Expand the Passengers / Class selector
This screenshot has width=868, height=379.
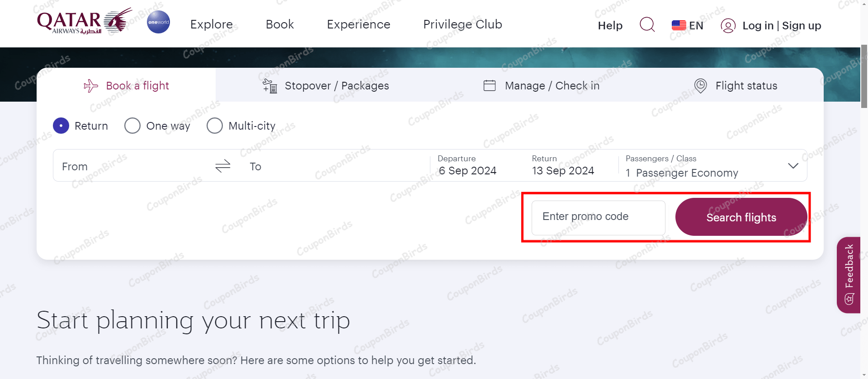[x=793, y=166]
